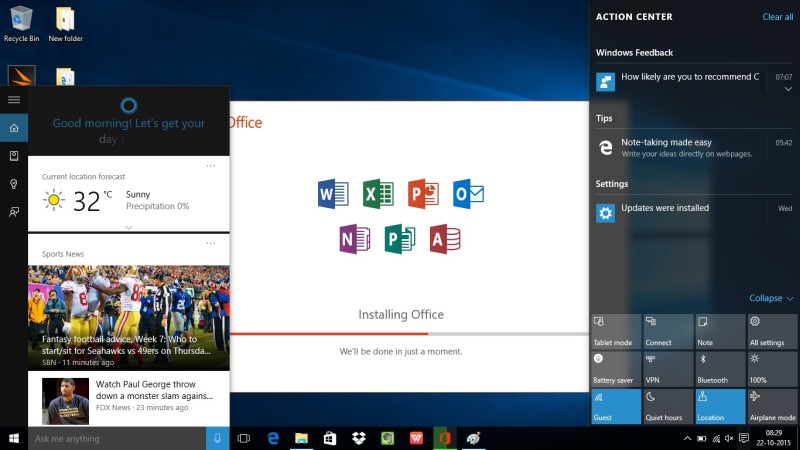This screenshot has width=800, height=450.
Task: Click the Word icon in Office installer
Action: pos(333,194)
